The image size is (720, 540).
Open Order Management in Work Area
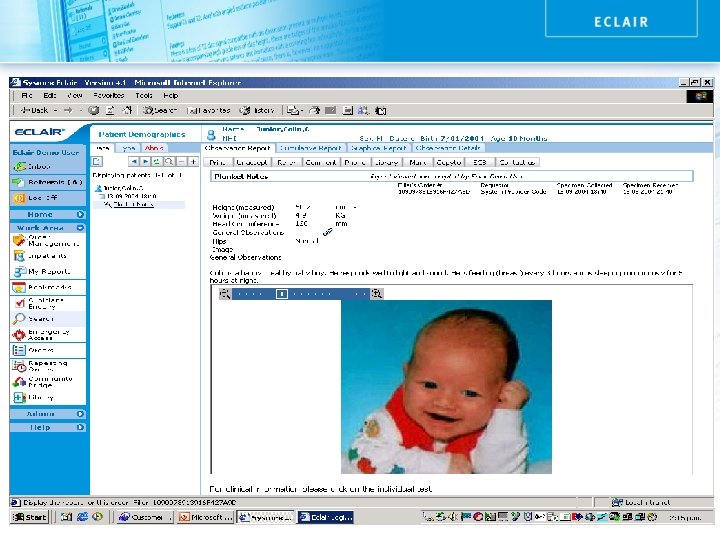point(48,240)
